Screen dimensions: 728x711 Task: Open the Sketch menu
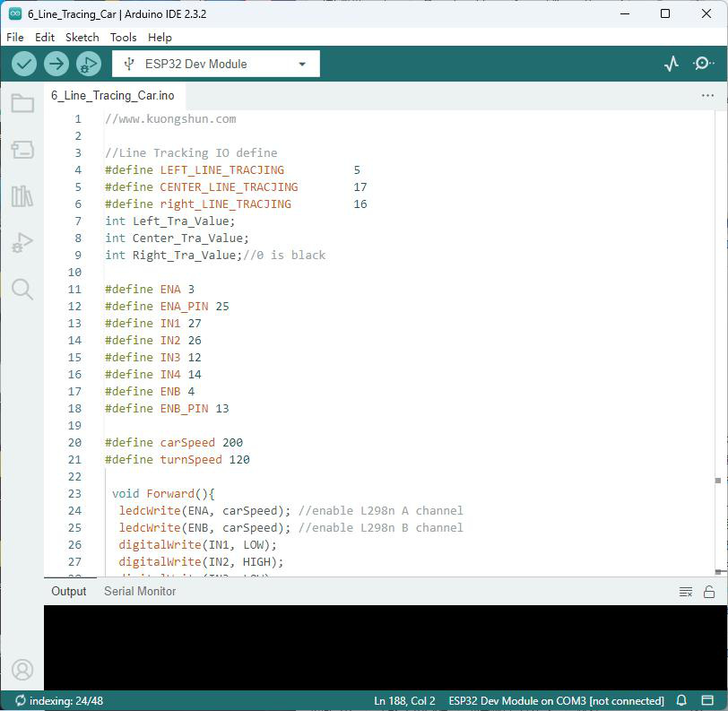pos(82,37)
